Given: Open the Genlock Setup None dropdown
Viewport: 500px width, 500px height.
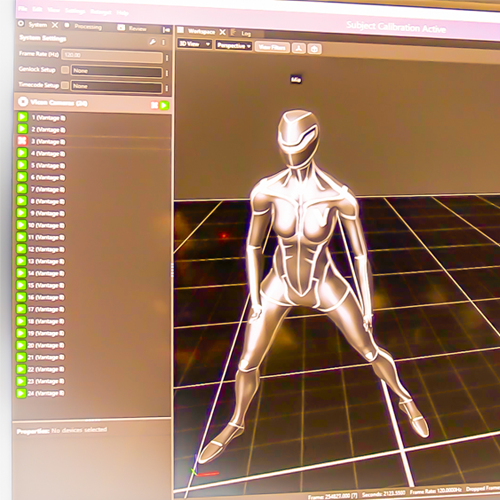Looking at the screenshot, I should click(x=117, y=71).
